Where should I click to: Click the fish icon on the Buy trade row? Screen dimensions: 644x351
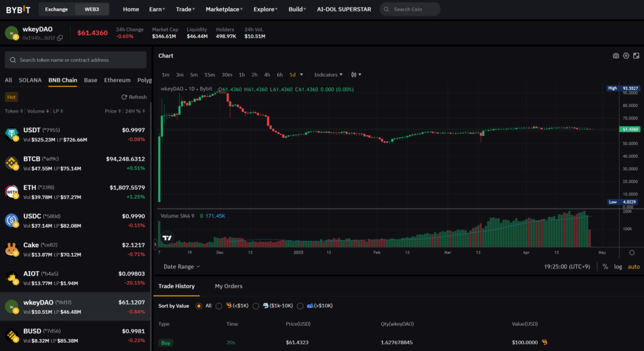point(545,342)
